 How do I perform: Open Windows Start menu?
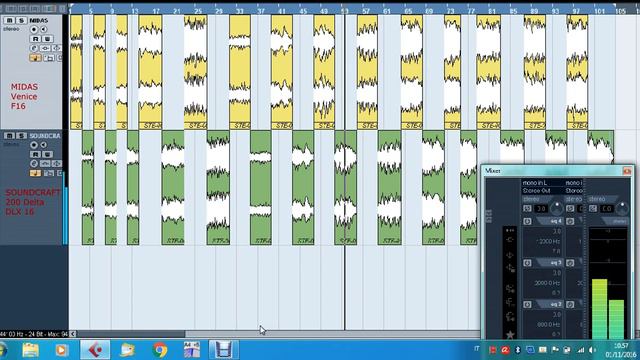(2, 350)
